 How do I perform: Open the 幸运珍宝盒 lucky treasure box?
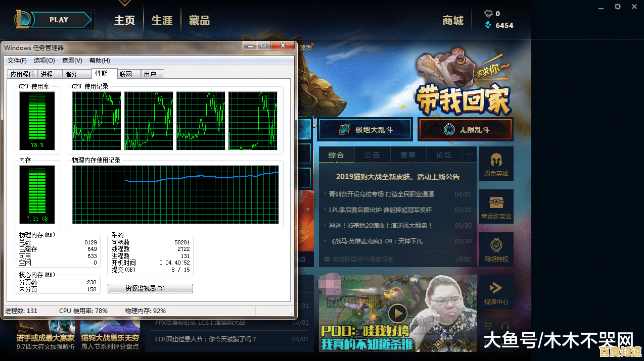coord(496,206)
